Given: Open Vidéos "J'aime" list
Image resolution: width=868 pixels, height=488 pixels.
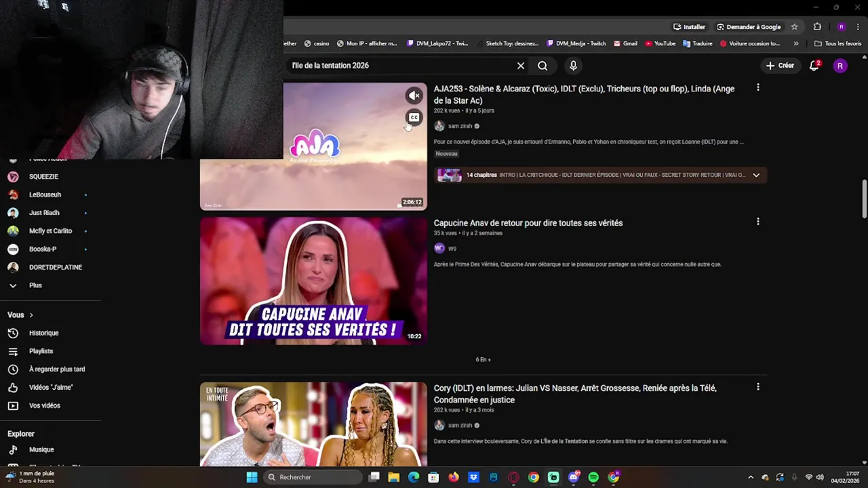Looking at the screenshot, I should pos(51,388).
